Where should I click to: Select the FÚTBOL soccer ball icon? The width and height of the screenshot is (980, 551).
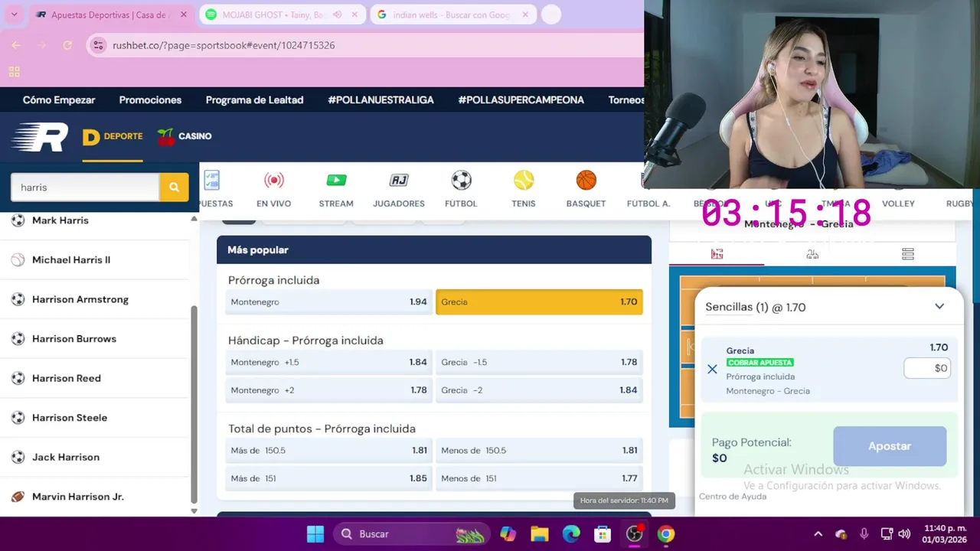[x=461, y=181]
